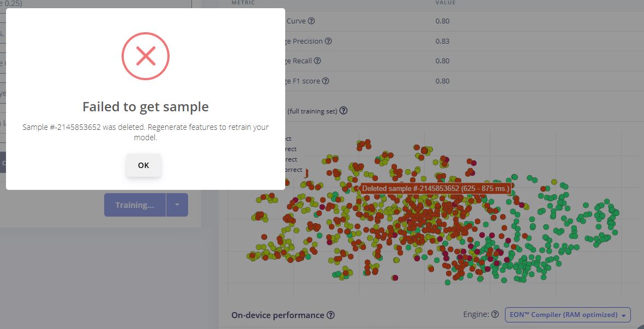Toggle the bottom legend entry ending in 'orrect'
The image size is (644, 329).
(x=294, y=170)
